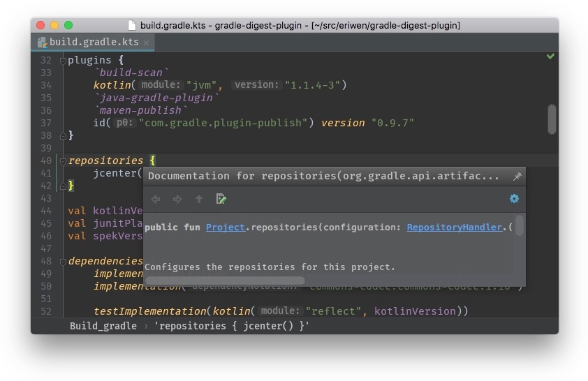Image resolution: width=588 pixels, height=381 pixels.
Task: Click the 'repositories { jcenter() }' breadcrumb
Action: coord(232,326)
